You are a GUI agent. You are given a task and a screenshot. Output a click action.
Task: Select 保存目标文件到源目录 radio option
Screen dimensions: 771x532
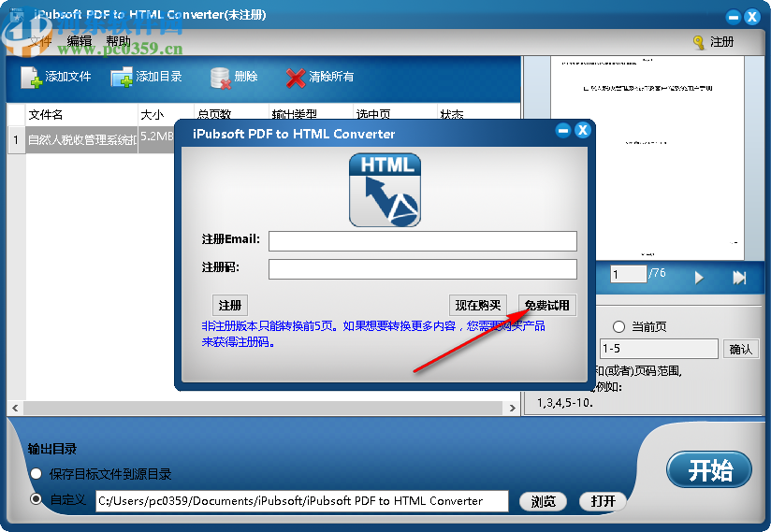point(36,474)
